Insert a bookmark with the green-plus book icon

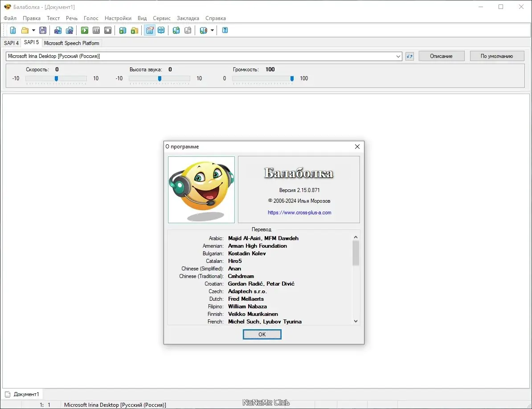click(176, 31)
